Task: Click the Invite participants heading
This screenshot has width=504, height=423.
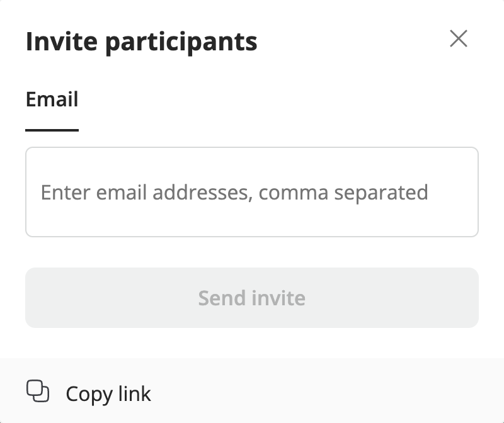Action: (141, 42)
